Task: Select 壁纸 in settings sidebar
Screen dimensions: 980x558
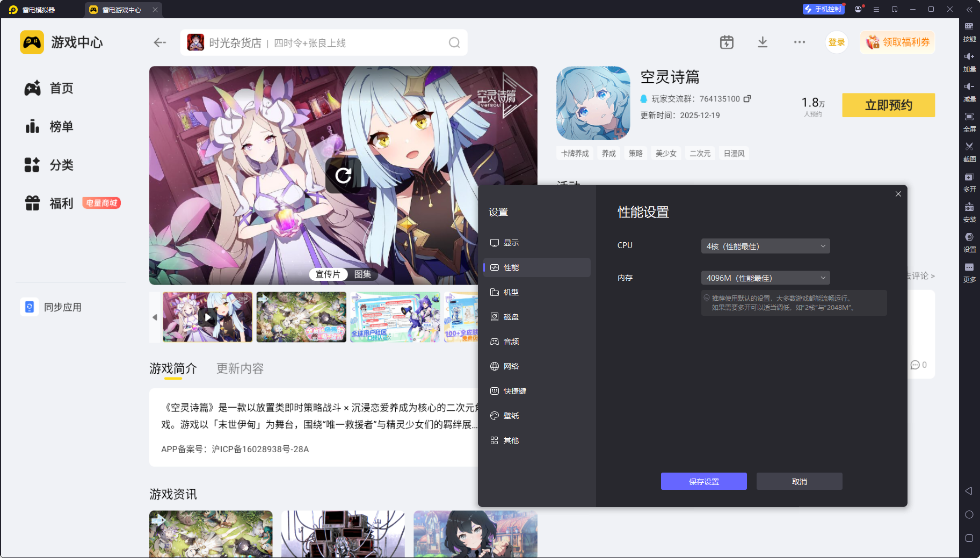Action: [x=537, y=416]
